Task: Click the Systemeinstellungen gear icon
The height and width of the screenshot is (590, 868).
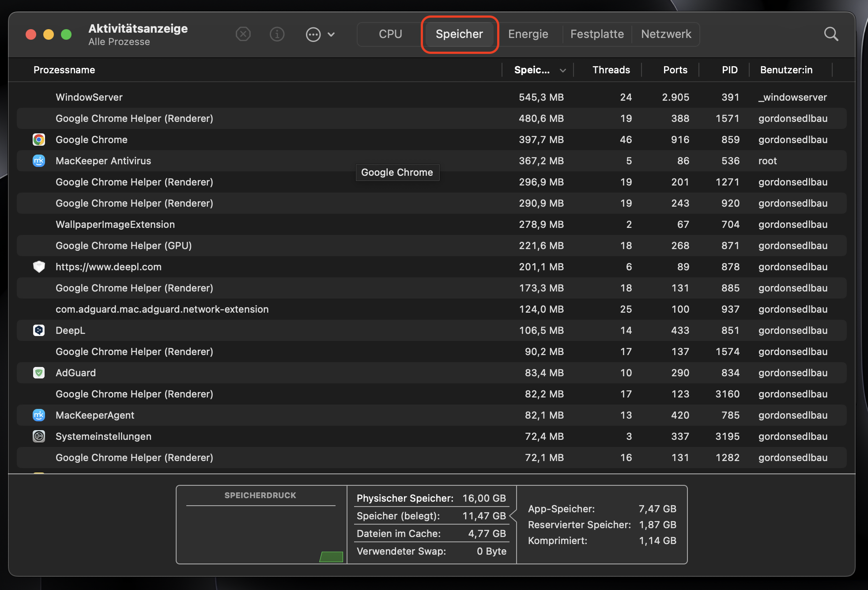Action: coord(39,436)
